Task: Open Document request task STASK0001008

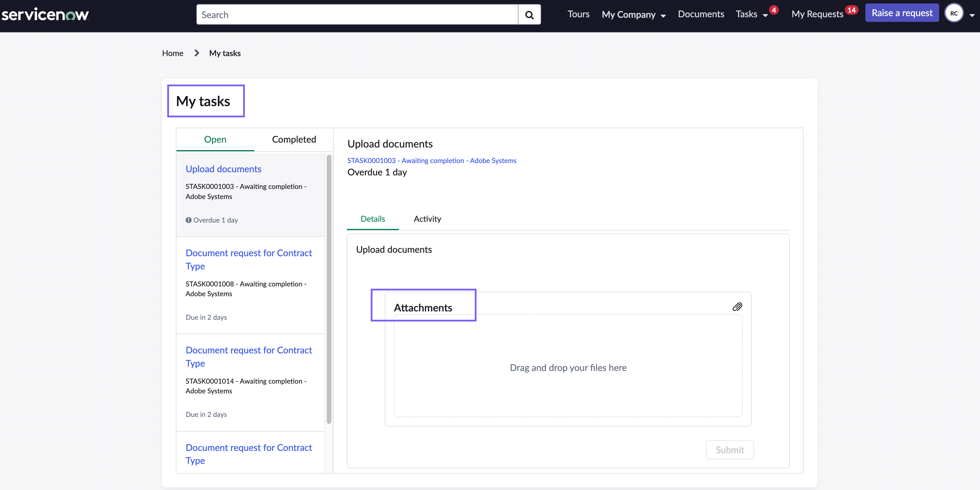Action: click(x=249, y=259)
